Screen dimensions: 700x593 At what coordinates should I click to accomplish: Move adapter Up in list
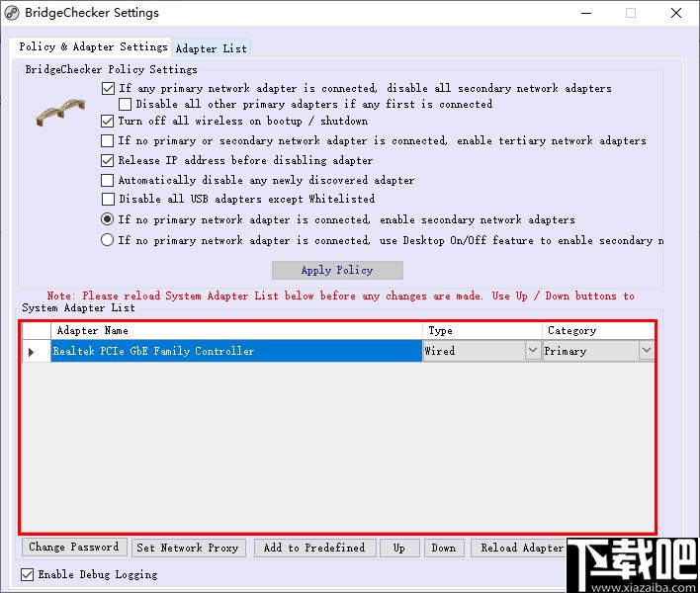coord(399,548)
